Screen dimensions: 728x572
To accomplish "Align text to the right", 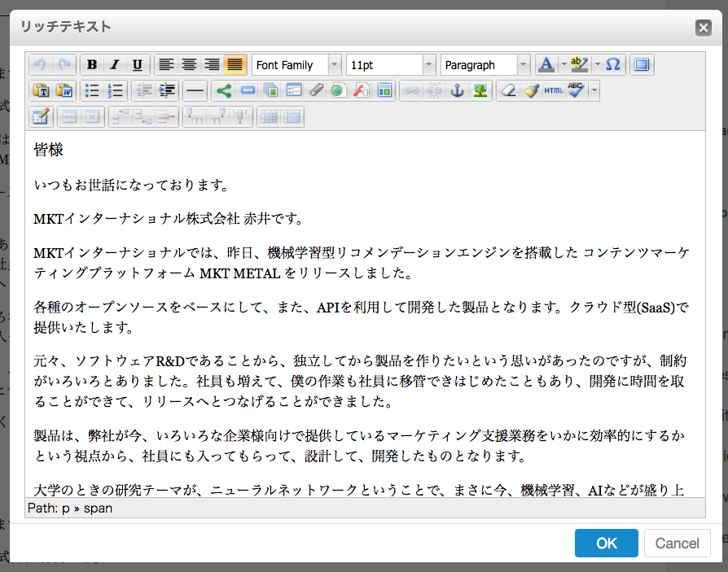I will coord(212,65).
